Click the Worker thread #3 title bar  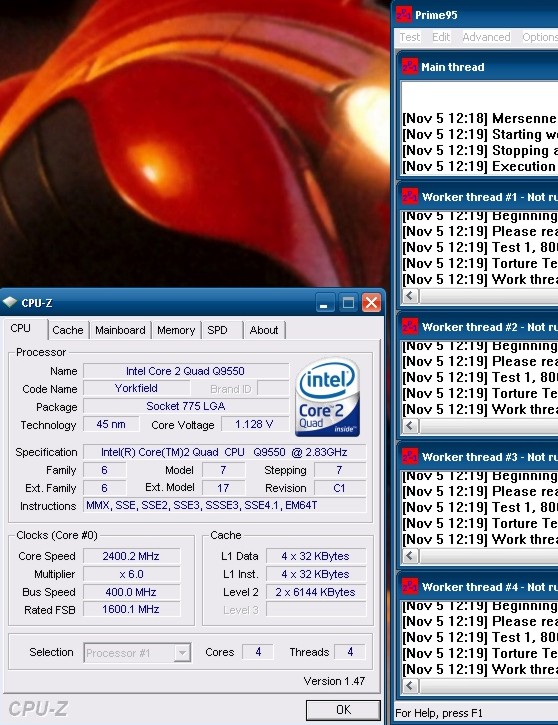coord(479,457)
